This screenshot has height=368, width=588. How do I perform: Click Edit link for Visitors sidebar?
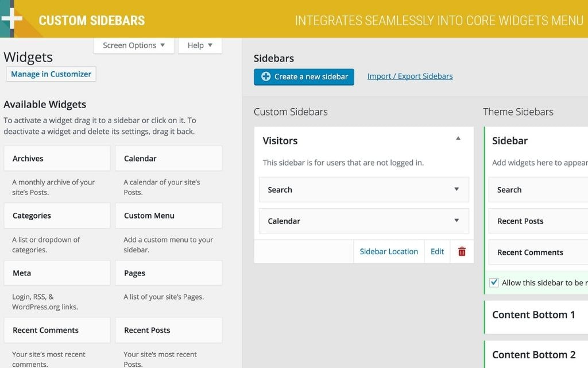click(x=437, y=251)
